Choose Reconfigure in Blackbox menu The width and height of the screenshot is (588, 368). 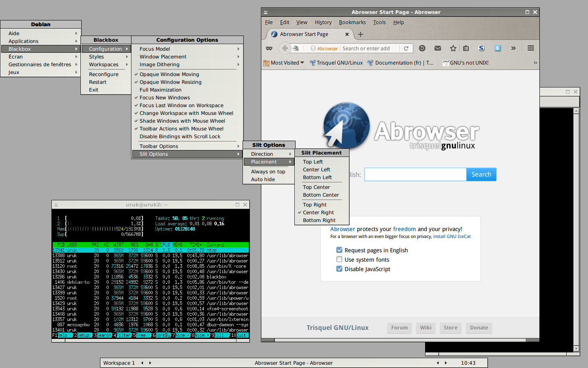(x=106, y=74)
